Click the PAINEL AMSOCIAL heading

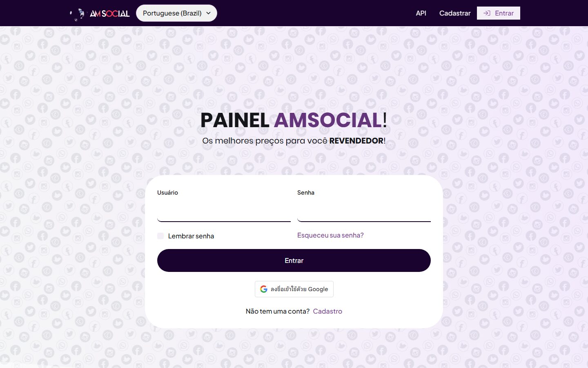click(293, 121)
